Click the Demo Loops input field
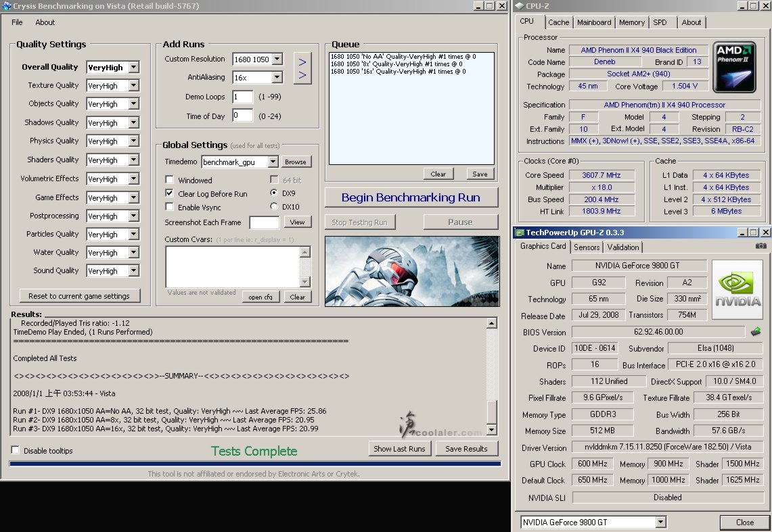 coord(243,97)
